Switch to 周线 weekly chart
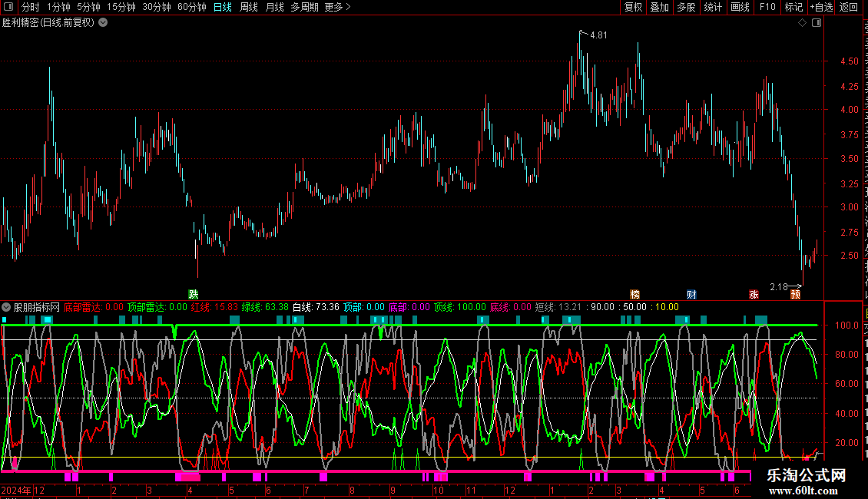This screenshot has height=499, width=868. coord(249,7)
